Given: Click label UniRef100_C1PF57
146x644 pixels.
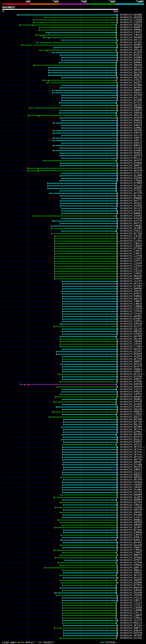Looking at the screenshot, I should click(x=131, y=394).
